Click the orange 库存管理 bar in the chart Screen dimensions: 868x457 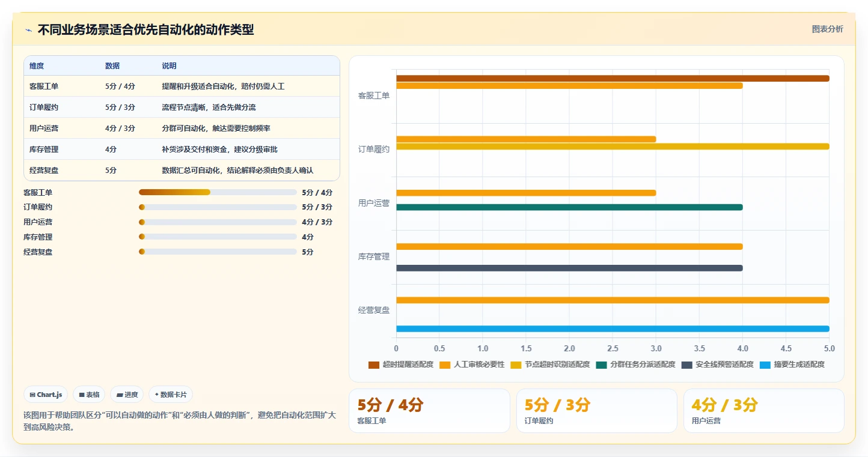click(x=569, y=246)
